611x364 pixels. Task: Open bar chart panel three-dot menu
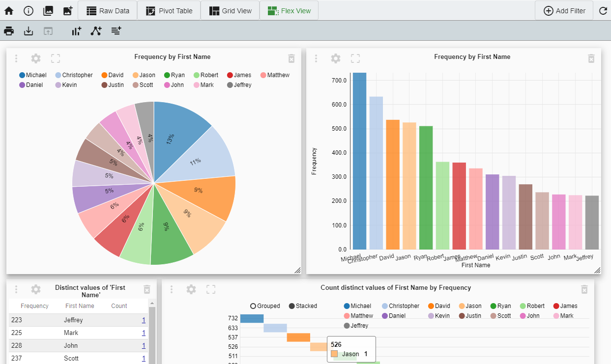coord(316,58)
